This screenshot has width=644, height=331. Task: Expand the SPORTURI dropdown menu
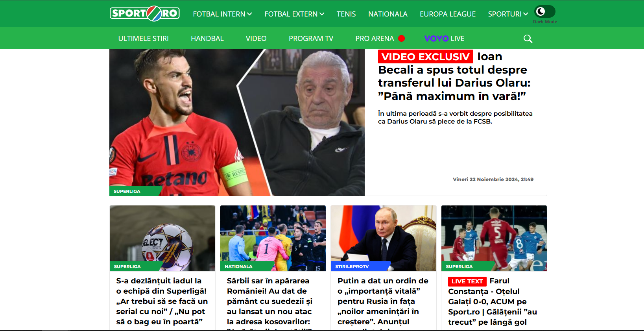pyautogui.click(x=508, y=14)
